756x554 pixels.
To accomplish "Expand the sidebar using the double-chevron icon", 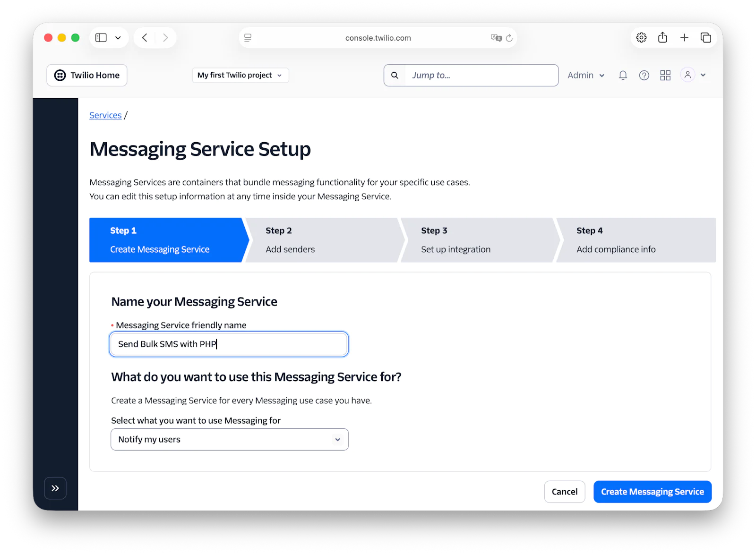I will pos(55,488).
